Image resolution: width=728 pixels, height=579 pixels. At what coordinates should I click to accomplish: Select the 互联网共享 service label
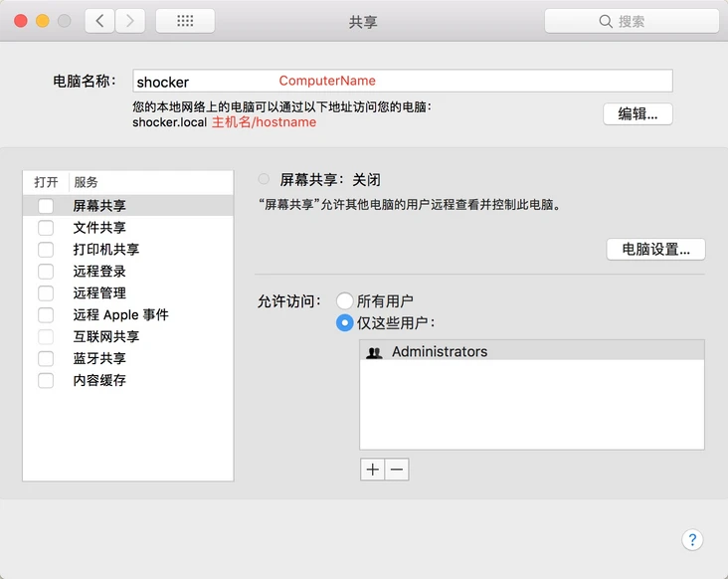click(106, 336)
